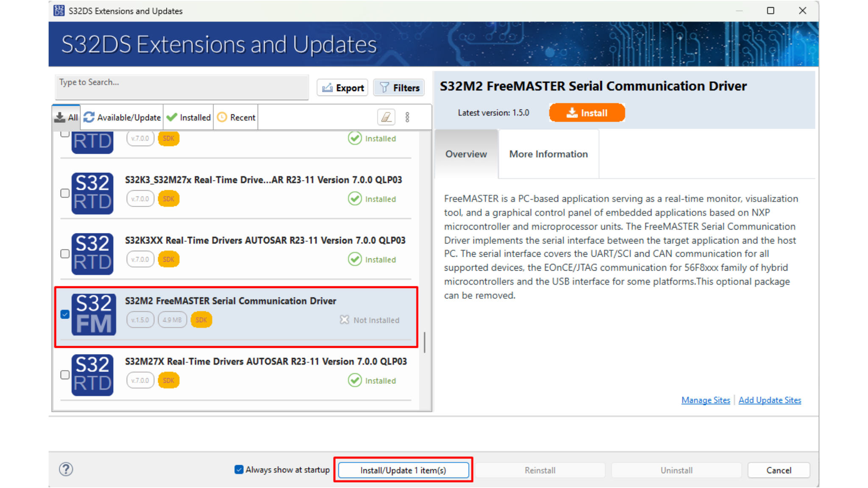Click the SDK badge on S32K3XX row
Viewport: 868px width, 488px height.
tap(169, 259)
